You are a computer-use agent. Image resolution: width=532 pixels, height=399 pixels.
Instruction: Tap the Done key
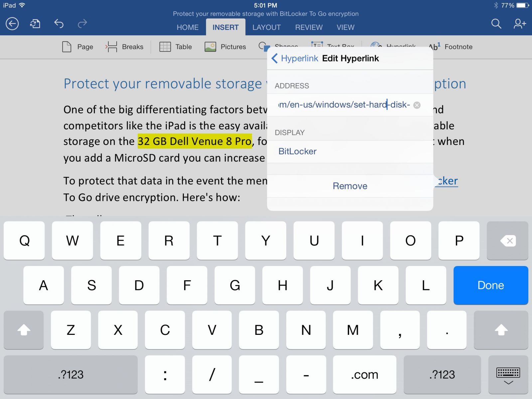pos(490,285)
